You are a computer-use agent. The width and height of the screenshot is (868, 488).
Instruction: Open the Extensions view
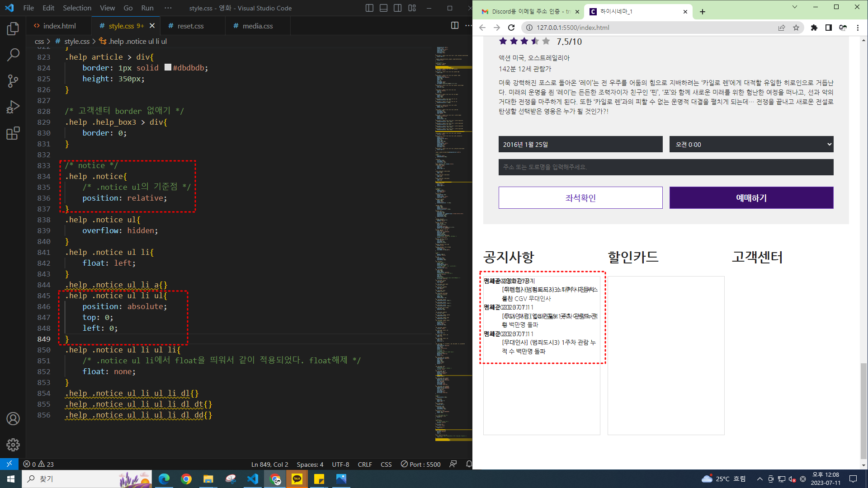tap(13, 133)
